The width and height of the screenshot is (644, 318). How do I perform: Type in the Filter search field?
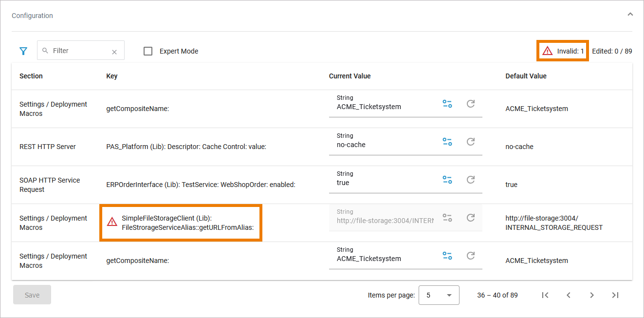78,51
